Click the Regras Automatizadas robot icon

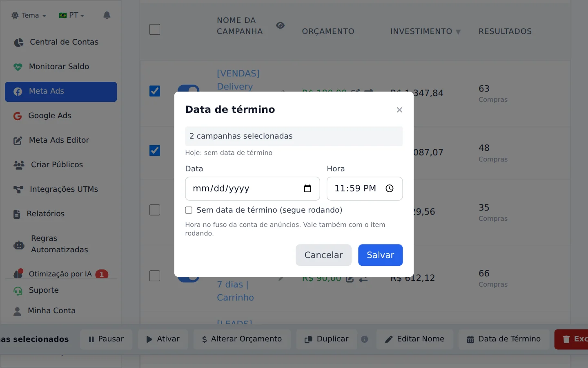pyautogui.click(x=19, y=245)
